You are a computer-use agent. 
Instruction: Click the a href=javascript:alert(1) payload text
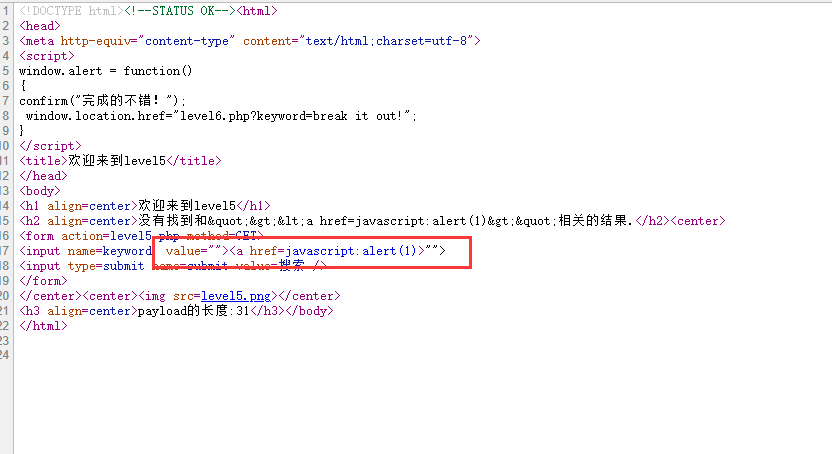coord(327,251)
